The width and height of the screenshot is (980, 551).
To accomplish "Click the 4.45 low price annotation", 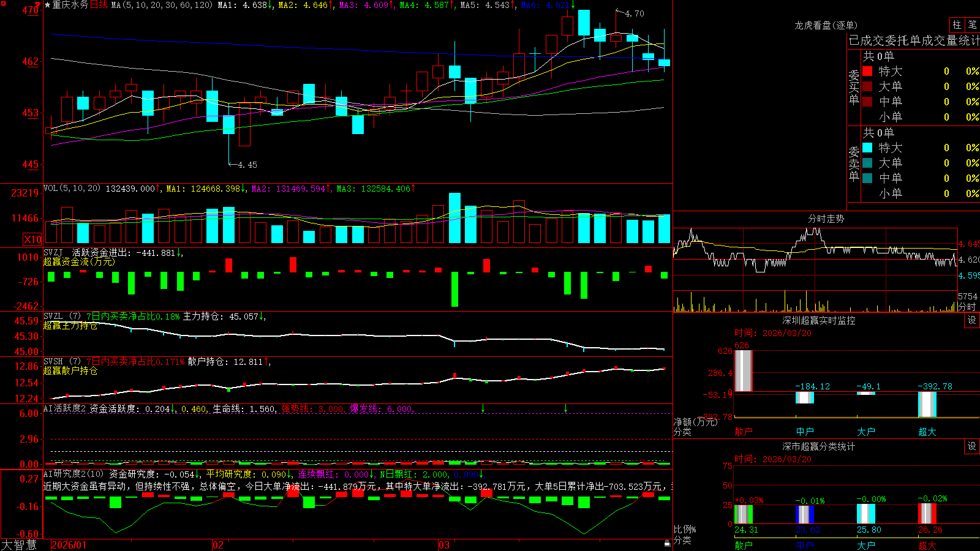I will 247,165.
